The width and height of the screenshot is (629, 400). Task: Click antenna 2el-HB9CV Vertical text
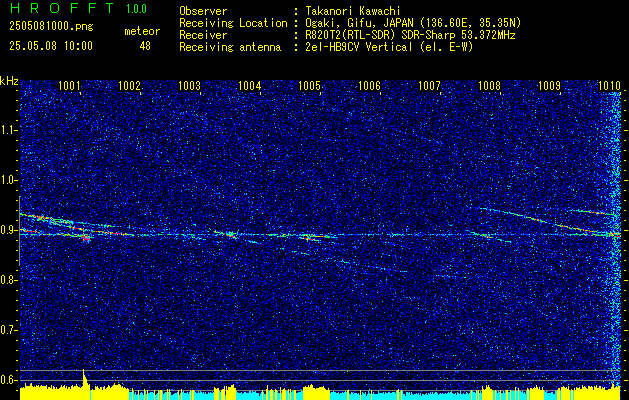point(389,47)
